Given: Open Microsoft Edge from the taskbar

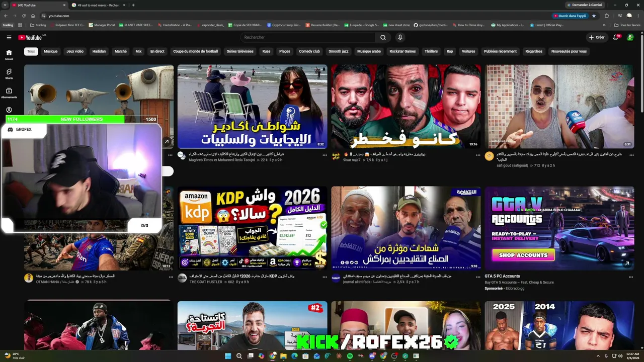Looking at the screenshot, I should [294, 356].
